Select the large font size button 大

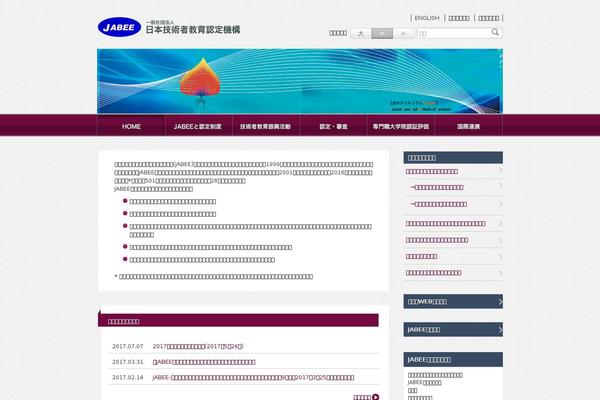(360, 33)
